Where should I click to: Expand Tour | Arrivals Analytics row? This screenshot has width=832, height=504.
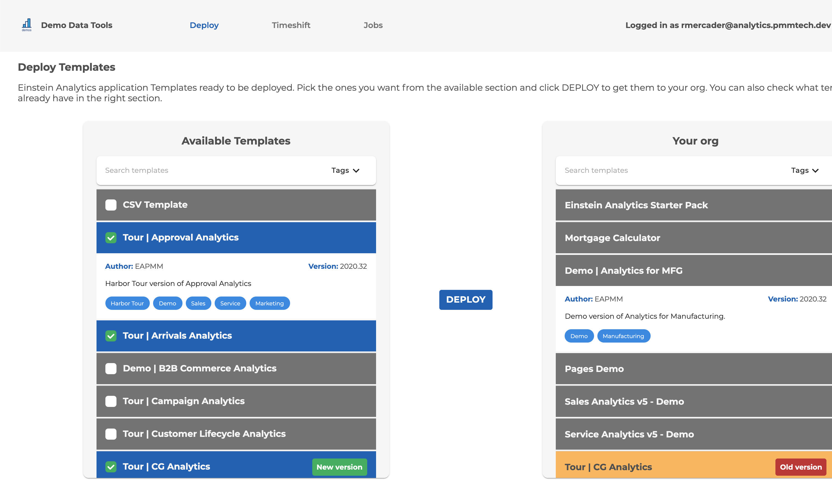236,336
